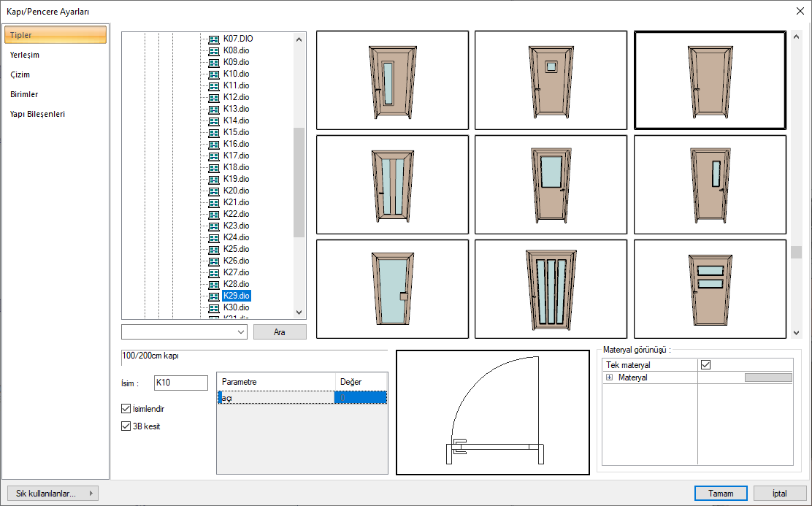Screen dimensions: 812x506
Task: Toggle the İsimlendir checkbox
Action: 126,409
